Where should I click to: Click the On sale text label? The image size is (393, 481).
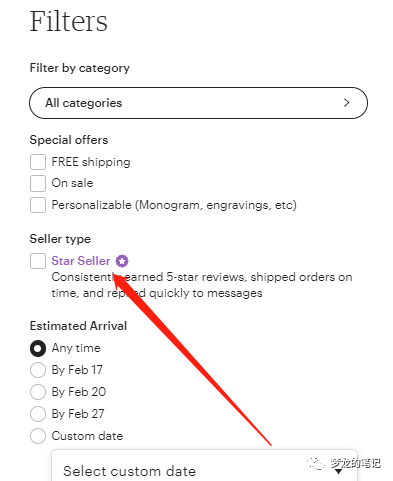click(72, 183)
